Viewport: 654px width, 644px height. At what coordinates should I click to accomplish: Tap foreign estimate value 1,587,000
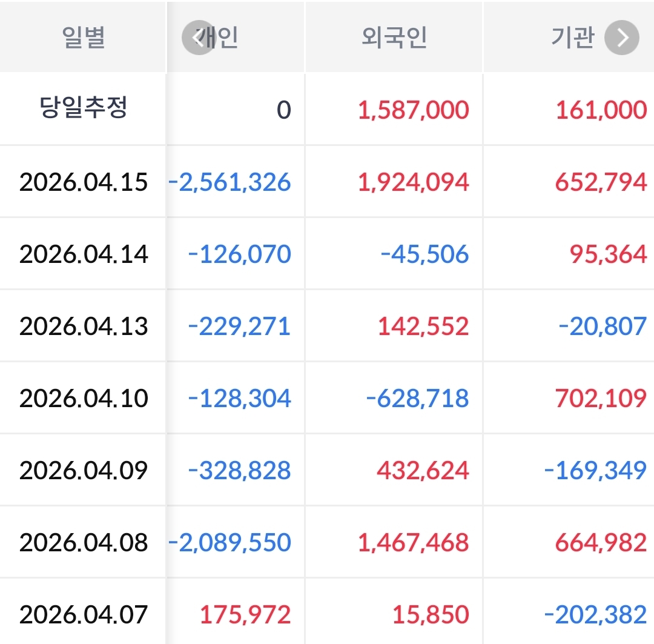pyautogui.click(x=414, y=110)
